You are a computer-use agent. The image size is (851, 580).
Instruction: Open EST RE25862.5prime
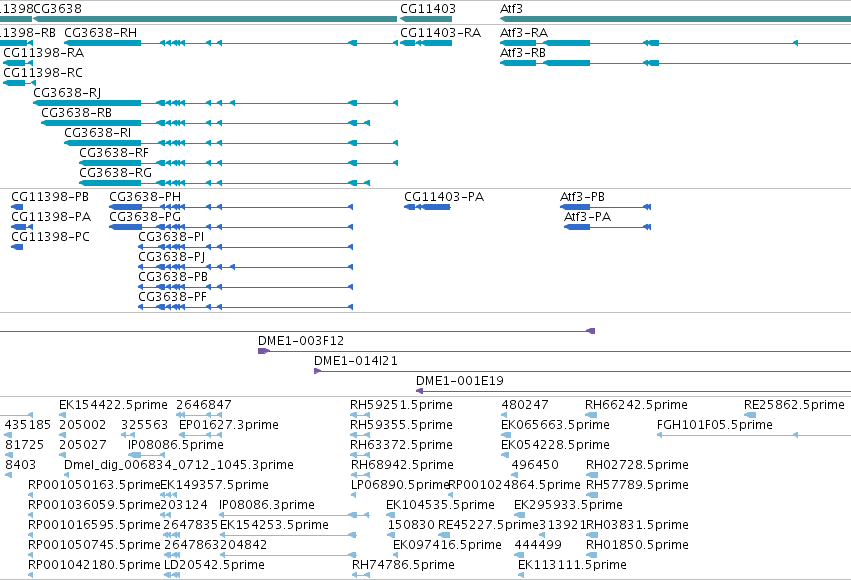(794, 405)
